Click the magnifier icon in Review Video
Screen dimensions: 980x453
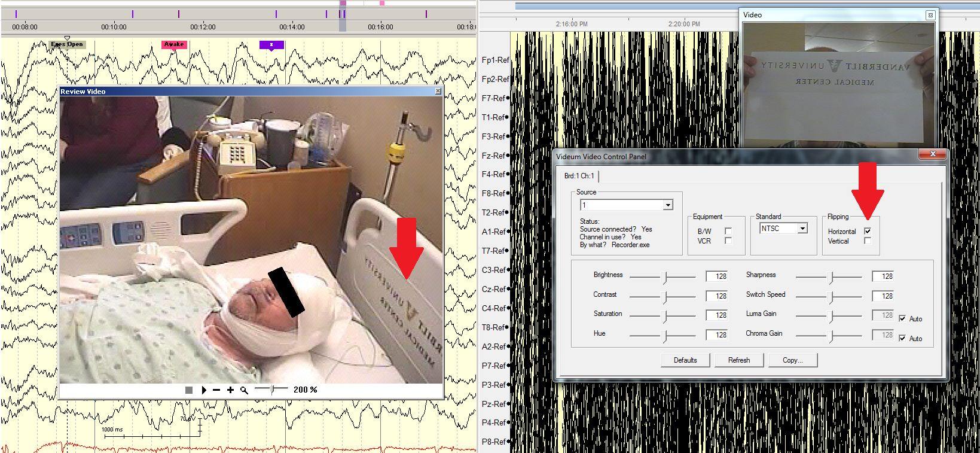coord(244,390)
